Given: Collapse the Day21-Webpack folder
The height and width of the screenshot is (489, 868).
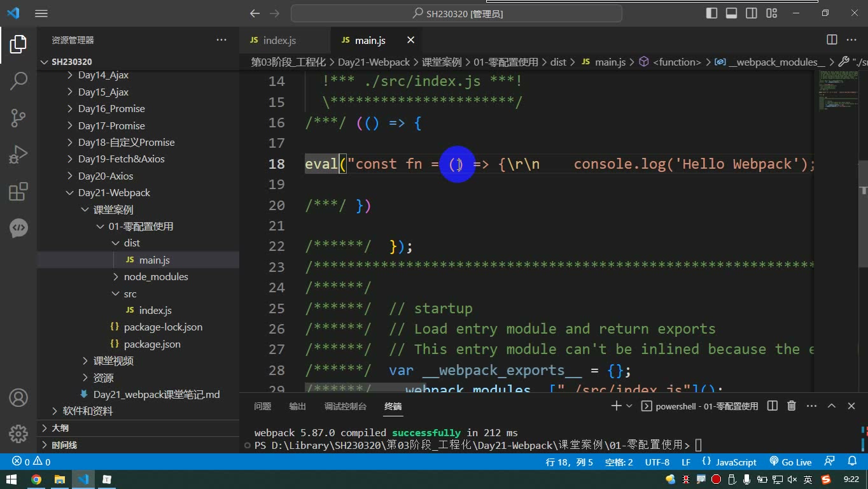Looking at the screenshot, I should (x=114, y=192).
